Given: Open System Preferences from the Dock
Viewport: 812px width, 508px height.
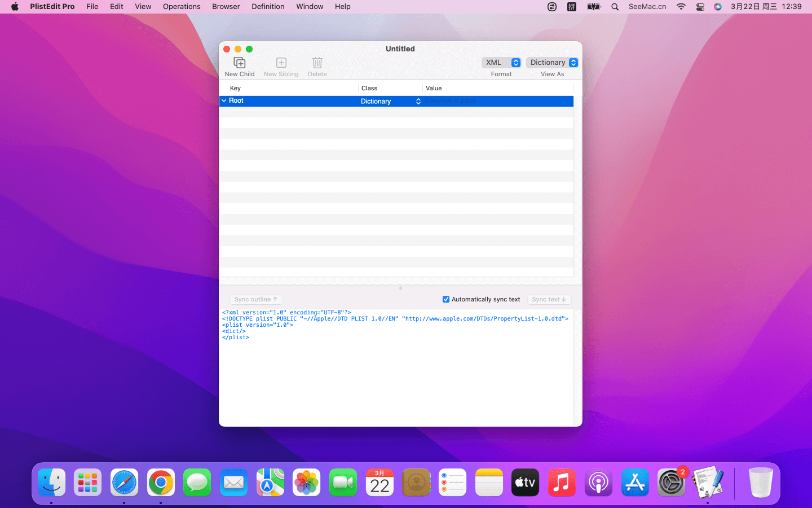Looking at the screenshot, I should coord(671,483).
